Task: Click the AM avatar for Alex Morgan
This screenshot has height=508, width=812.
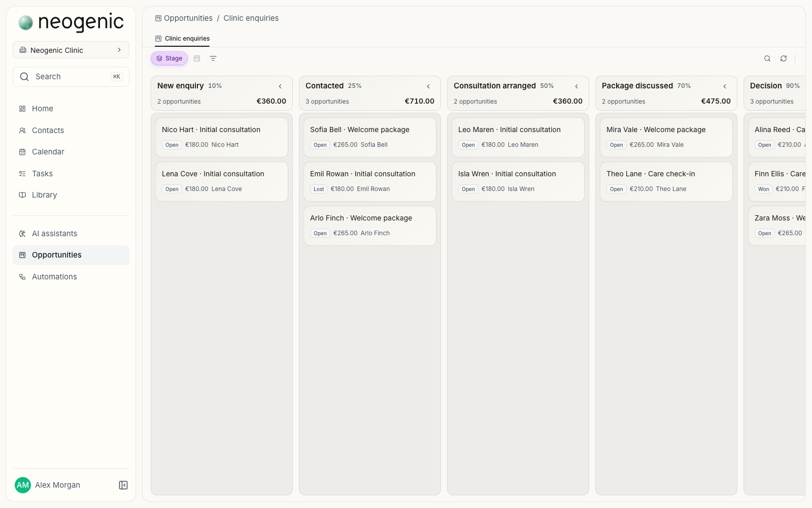Action: tap(23, 485)
